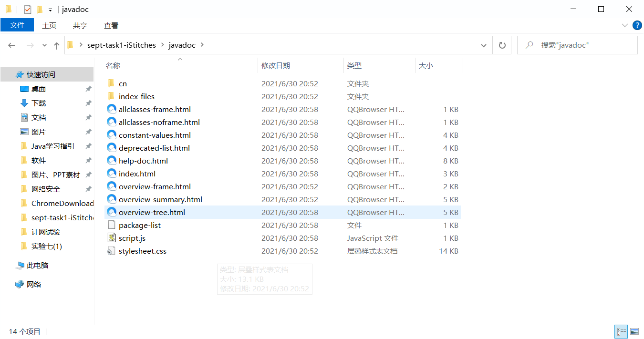This screenshot has height=339, width=644.
Task: Open the 主页 (Home) ribbon tab
Action: click(49, 25)
